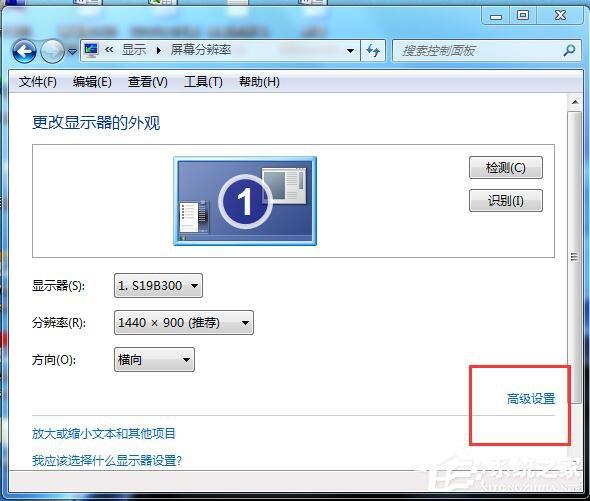The height and width of the screenshot is (501, 590).
Task: Open the 编辑(E) menu
Action: tap(92, 82)
